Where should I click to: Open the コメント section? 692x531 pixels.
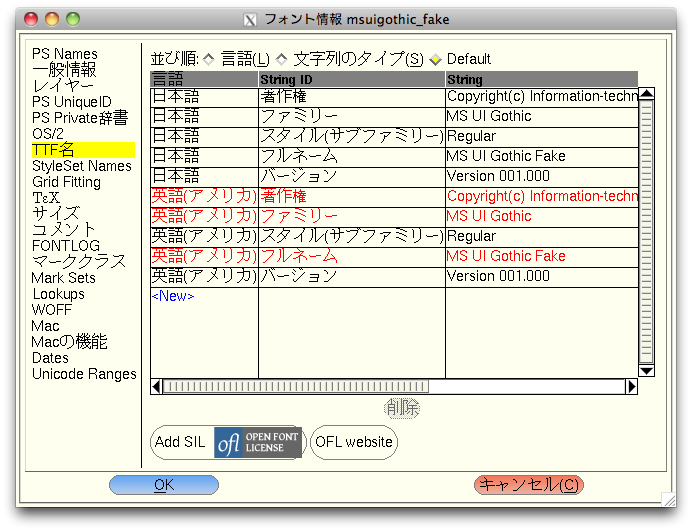point(64,230)
